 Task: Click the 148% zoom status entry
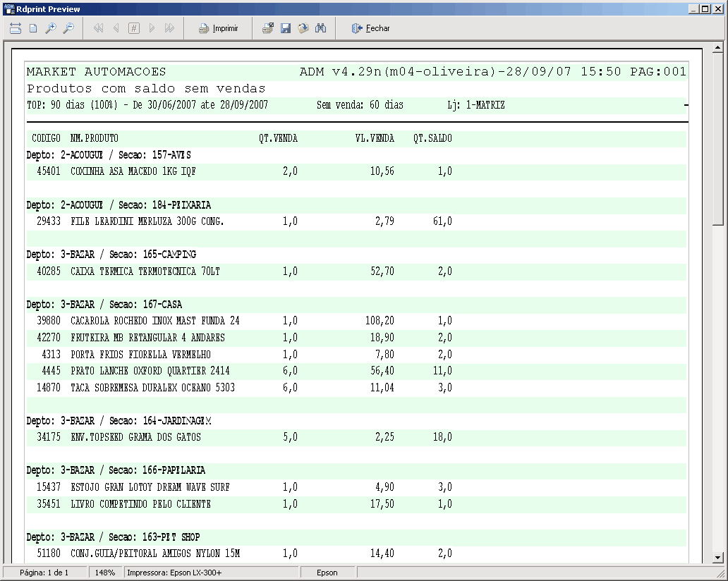(105, 573)
